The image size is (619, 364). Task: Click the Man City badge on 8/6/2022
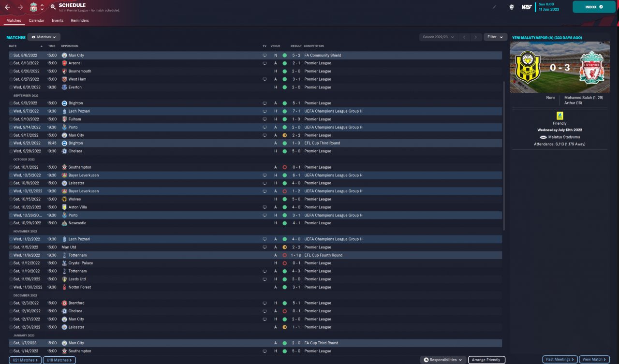[64, 55]
